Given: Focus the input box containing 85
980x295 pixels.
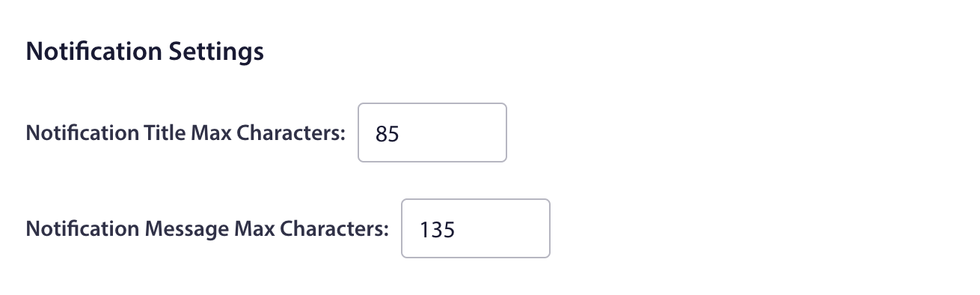Looking at the screenshot, I should coord(432,133).
